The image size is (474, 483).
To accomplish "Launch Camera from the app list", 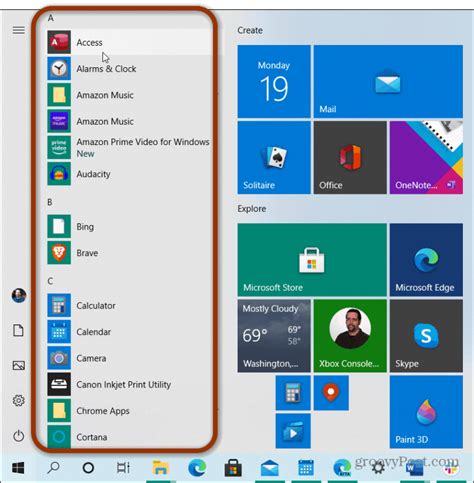I will point(129,358).
